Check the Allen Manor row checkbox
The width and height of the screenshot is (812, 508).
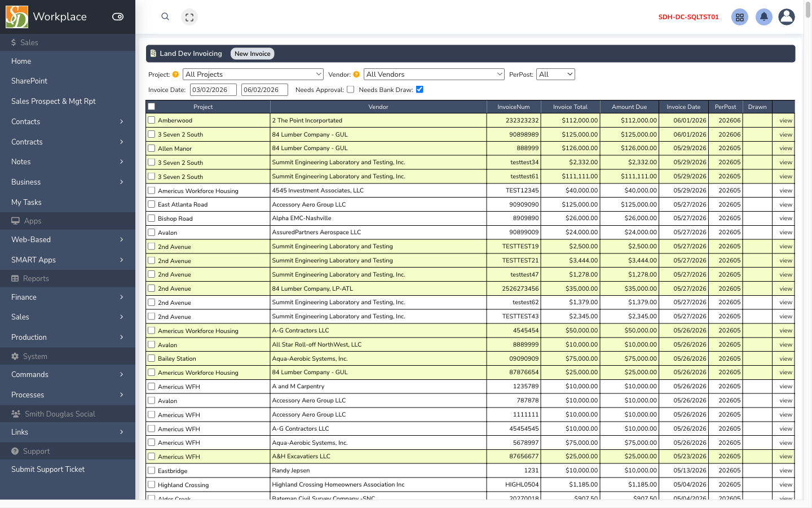(151, 148)
